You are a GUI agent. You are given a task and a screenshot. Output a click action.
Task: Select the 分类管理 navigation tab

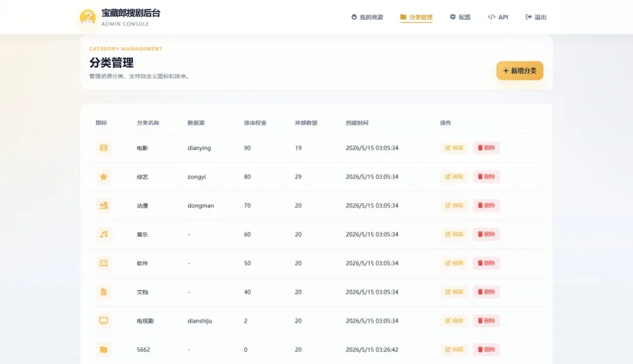[x=416, y=17]
